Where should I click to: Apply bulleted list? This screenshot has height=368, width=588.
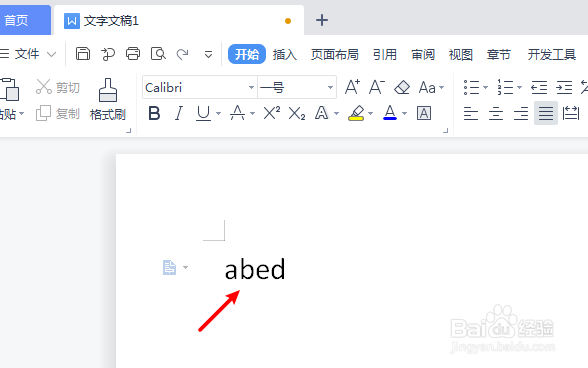coord(471,87)
